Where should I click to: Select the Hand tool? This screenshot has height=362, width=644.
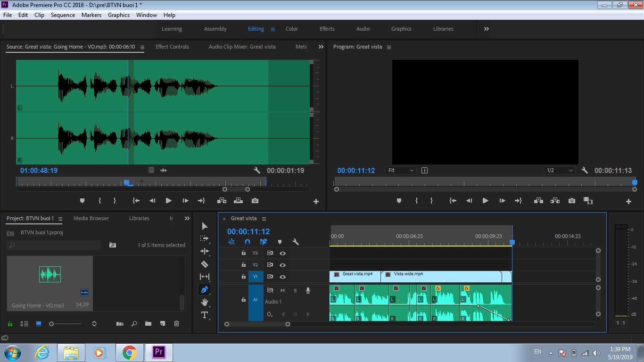click(x=205, y=302)
